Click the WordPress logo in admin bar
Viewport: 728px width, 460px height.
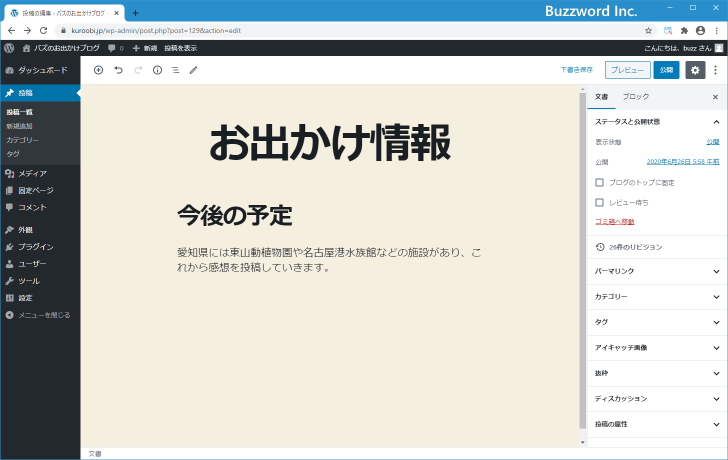pos(9,48)
